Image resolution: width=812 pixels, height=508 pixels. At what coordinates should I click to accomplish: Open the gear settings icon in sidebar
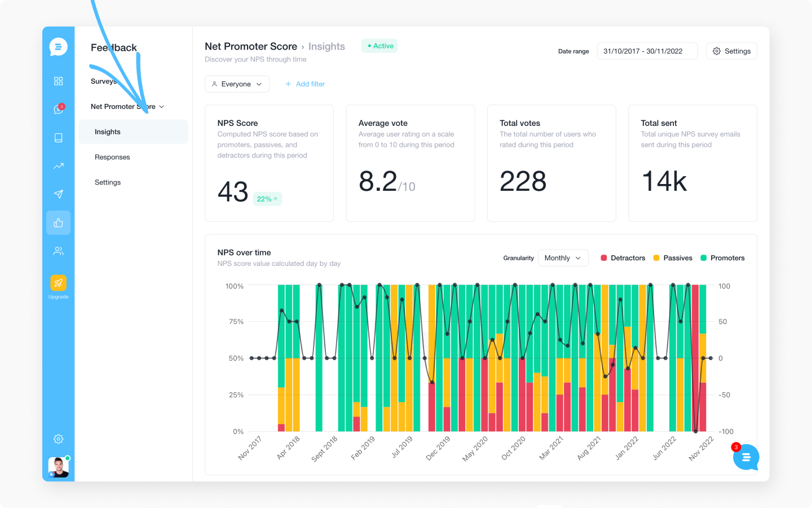pyautogui.click(x=58, y=439)
